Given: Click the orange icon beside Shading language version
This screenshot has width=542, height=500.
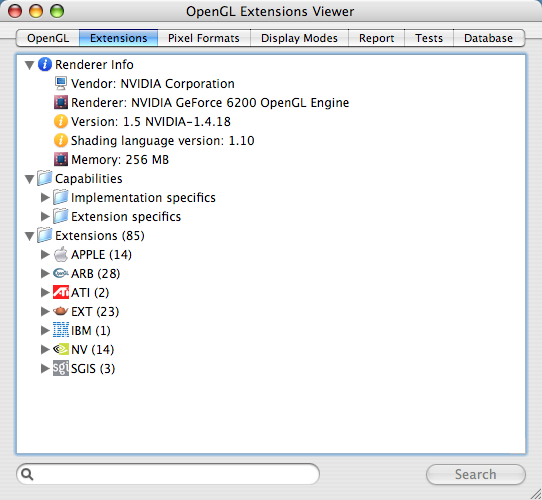Looking at the screenshot, I should (x=61, y=140).
